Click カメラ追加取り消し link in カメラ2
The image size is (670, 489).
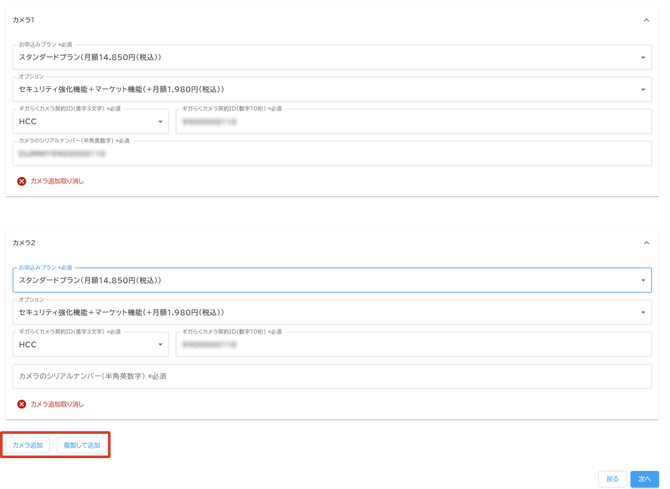tap(57, 405)
